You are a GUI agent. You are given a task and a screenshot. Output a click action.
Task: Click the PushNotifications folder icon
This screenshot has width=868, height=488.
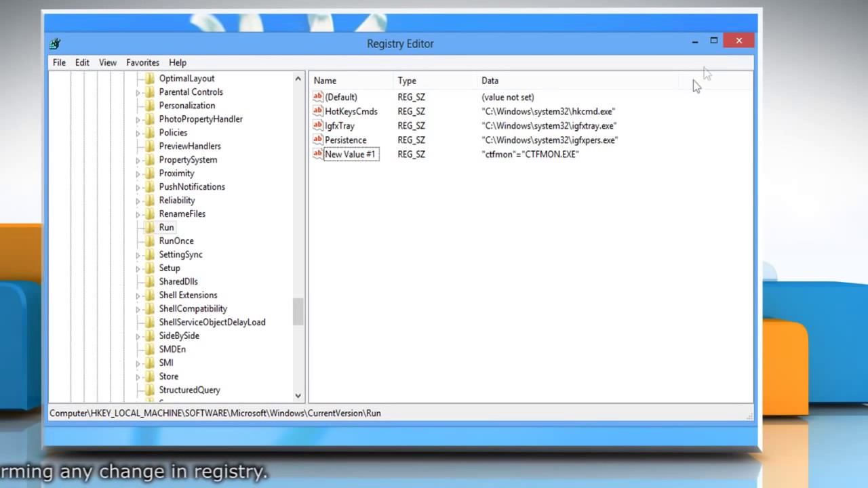coord(150,187)
